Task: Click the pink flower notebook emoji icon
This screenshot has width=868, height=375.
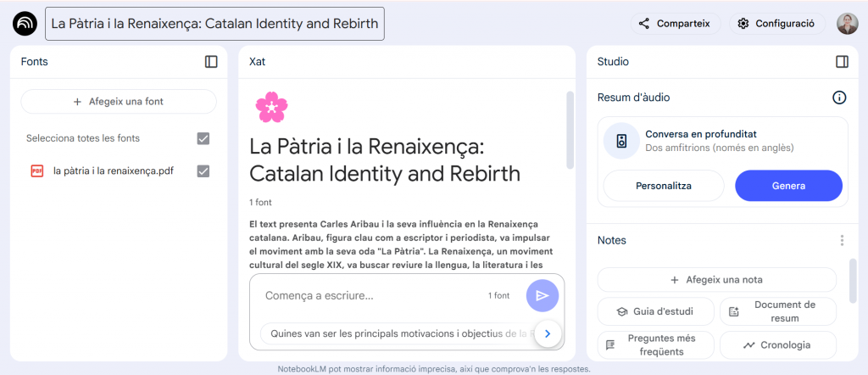Action: [272, 108]
